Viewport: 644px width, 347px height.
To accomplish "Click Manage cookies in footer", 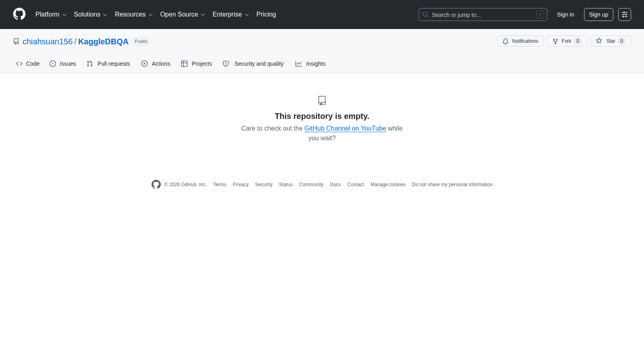I will click(388, 185).
